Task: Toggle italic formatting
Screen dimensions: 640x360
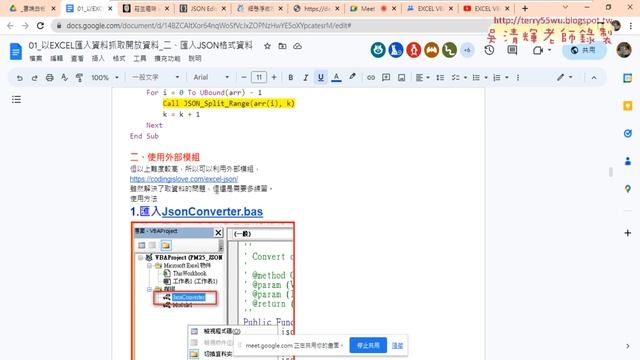Action: pyautogui.click(x=305, y=77)
